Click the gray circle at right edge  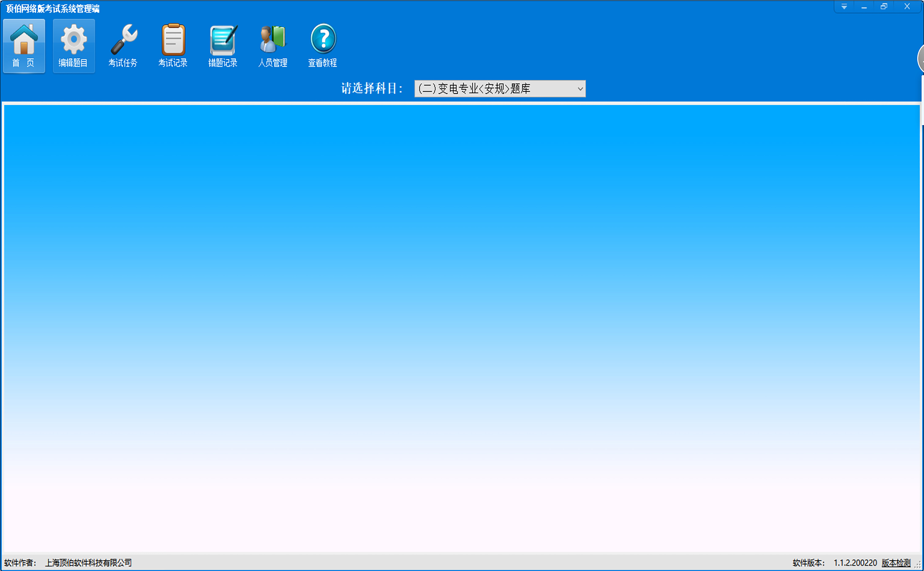tap(921, 59)
